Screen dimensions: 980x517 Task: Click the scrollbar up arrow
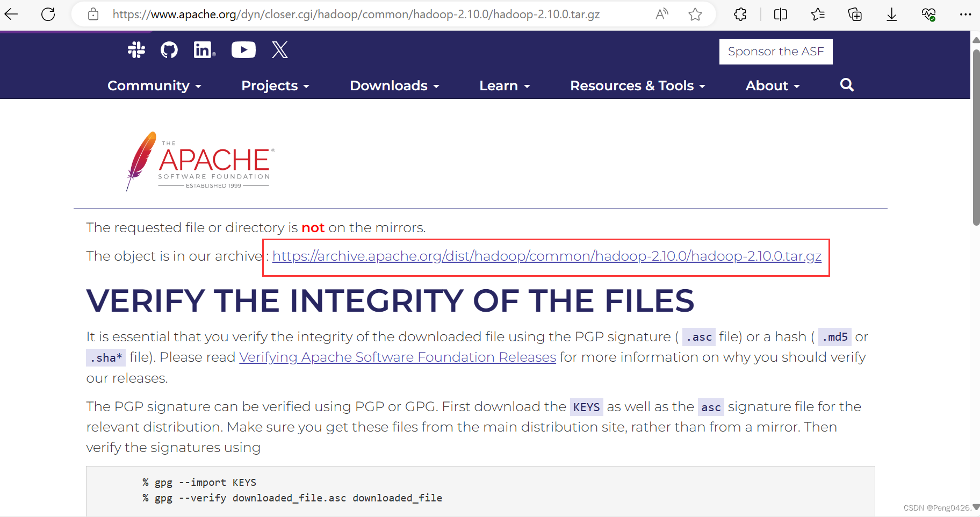pos(976,40)
